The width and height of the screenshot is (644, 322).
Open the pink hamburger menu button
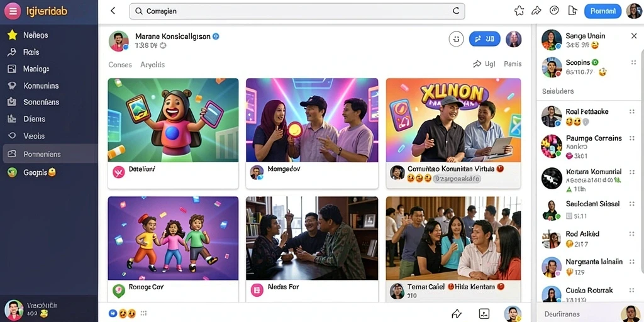(13, 11)
